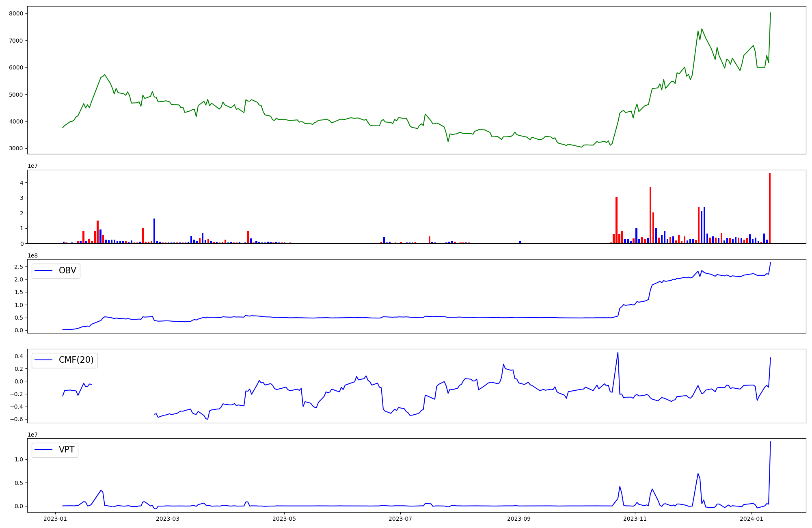Click the blue line sample in VPT legend
The height and width of the screenshot is (528, 812).
pos(43,450)
